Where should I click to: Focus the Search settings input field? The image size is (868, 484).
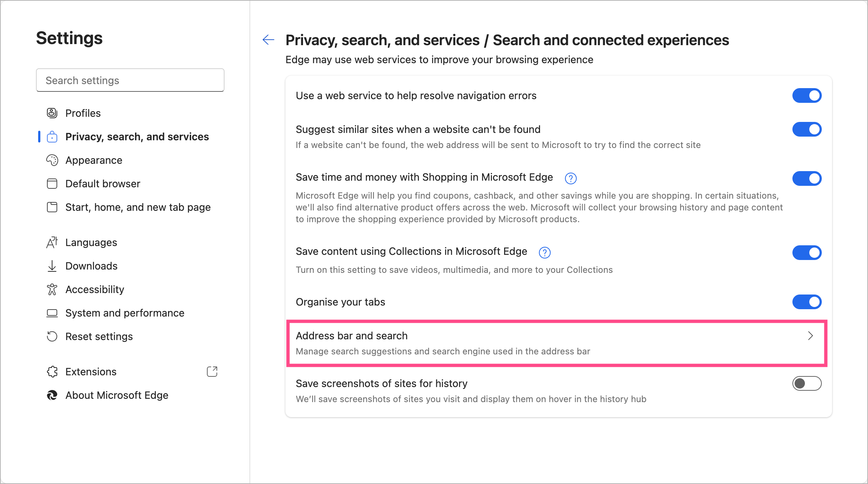[130, 80]
